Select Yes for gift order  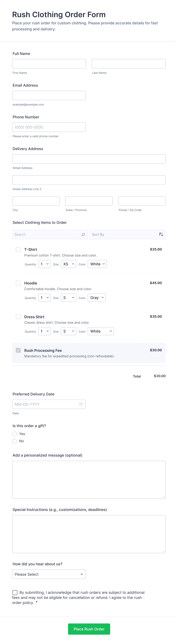[x=15, y=434]
